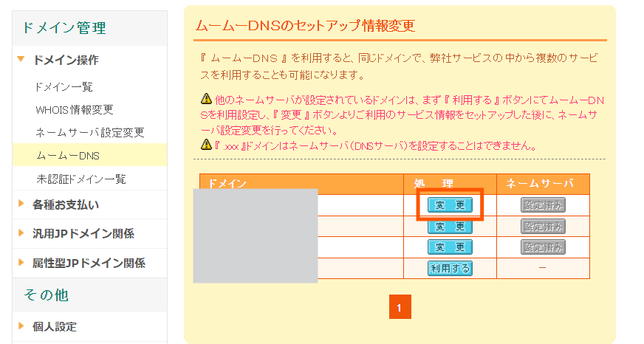
Task: Click the highlighted 変更 button in first row
Action: (450, 205)
